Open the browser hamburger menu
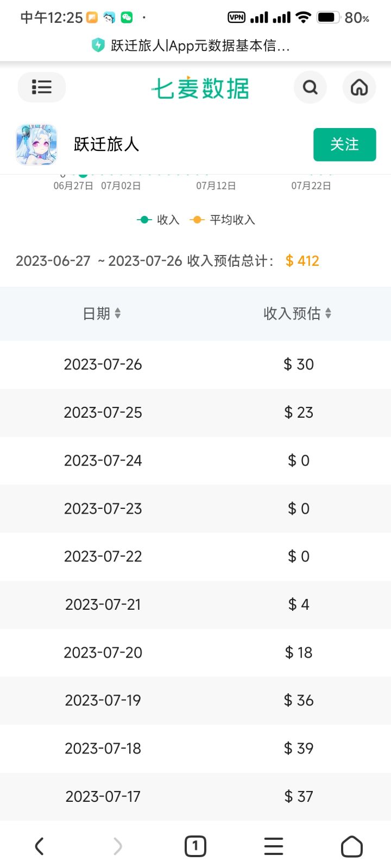This screenshot has height=868, width=391. (x=274, y=846)
